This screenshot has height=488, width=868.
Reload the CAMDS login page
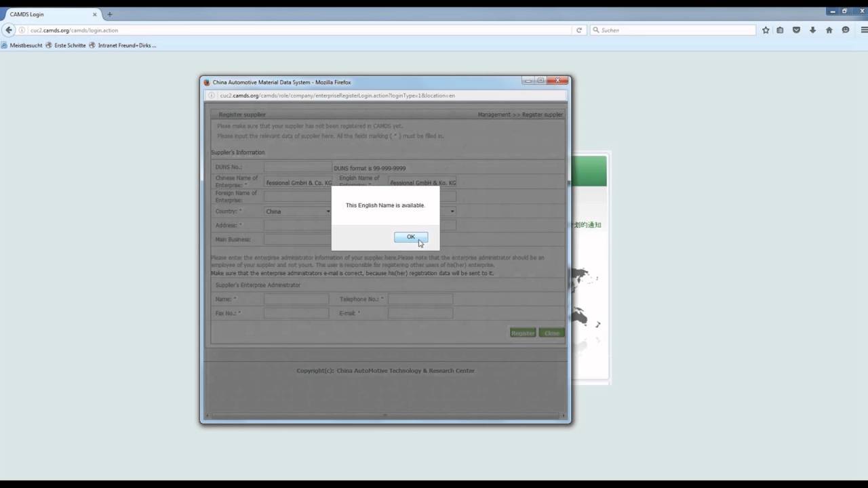(579, 30)
